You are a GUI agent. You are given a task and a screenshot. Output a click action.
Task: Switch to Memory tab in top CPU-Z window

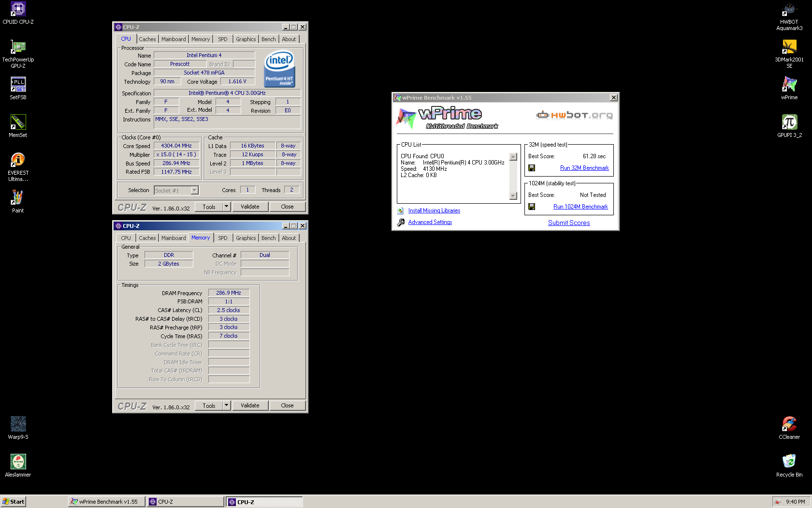201,39
